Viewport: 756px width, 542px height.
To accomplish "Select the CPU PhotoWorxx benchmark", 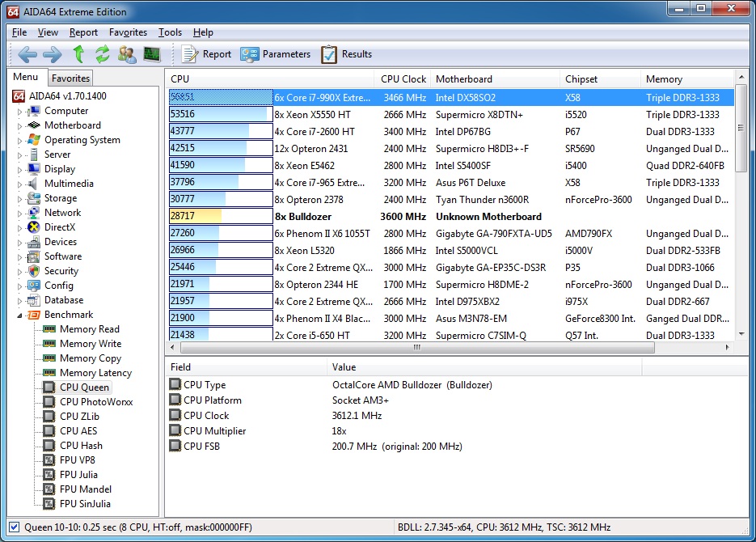I will point(96,402).
